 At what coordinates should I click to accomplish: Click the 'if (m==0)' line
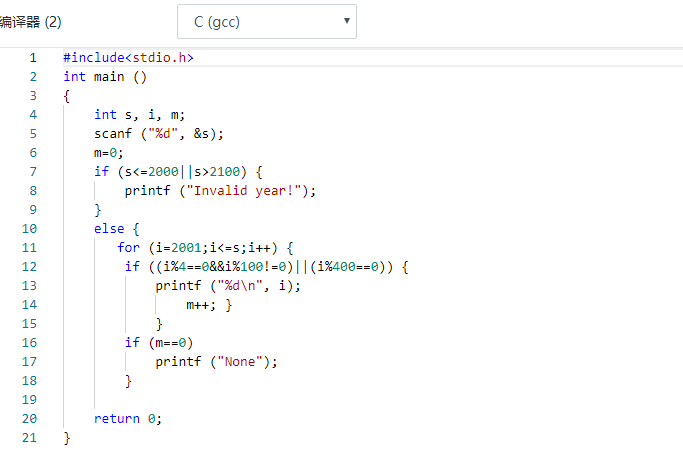(x=159, y=343)
